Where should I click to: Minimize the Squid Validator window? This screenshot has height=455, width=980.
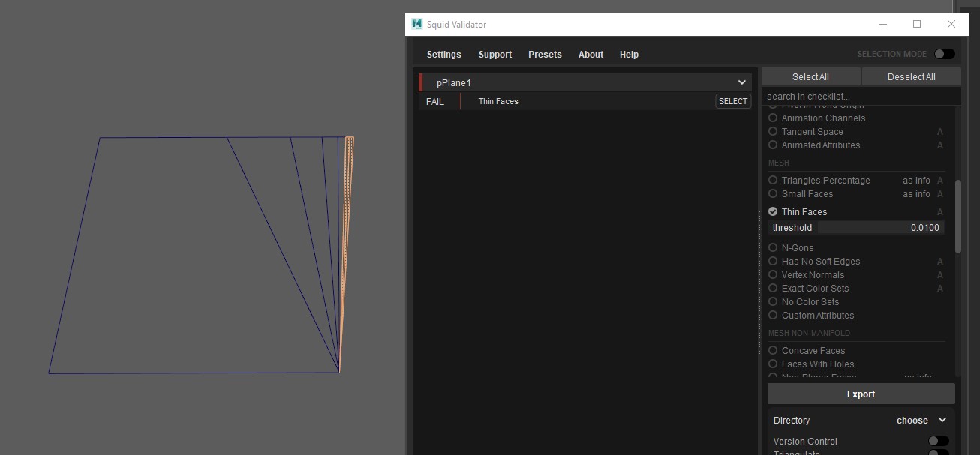point(882,24)
